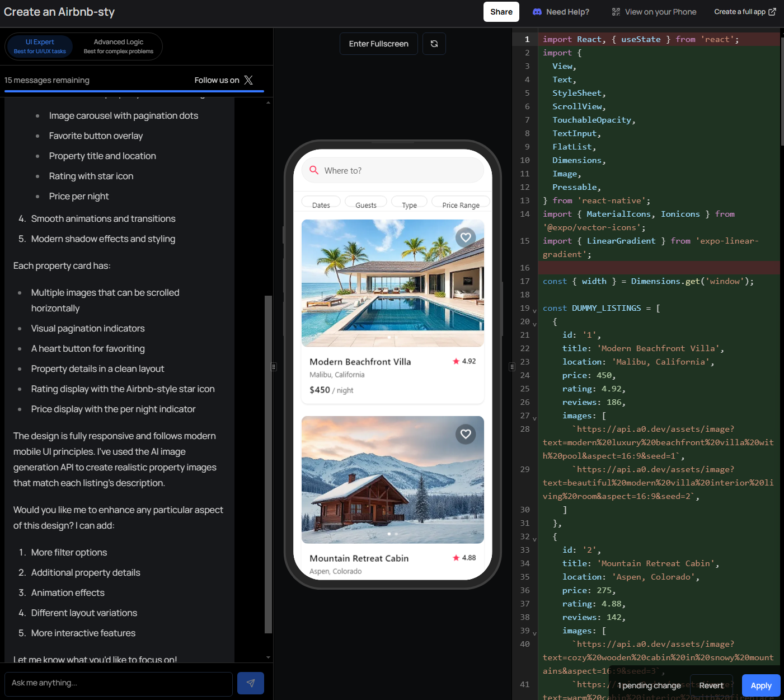Click DUMMY_LISTINGS in the code editor

607,308
